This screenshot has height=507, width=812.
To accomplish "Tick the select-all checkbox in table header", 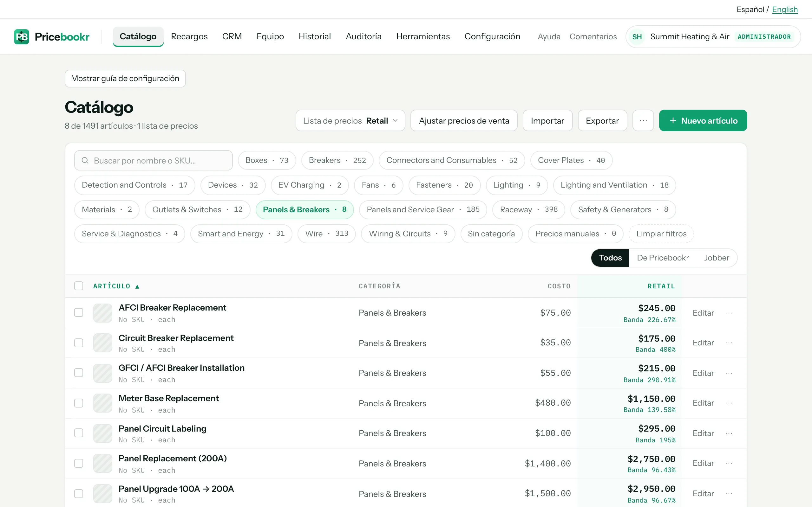I will pos(79,286).
